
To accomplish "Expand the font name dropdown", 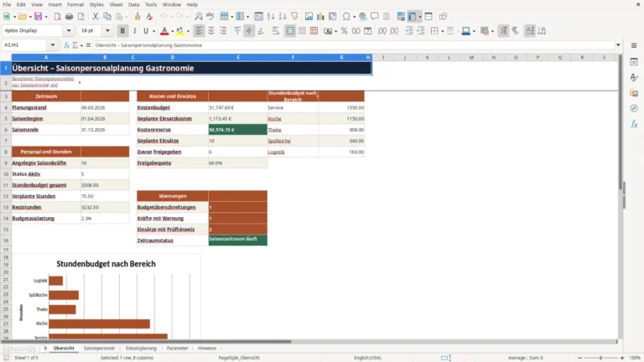I will pos(69,31).
